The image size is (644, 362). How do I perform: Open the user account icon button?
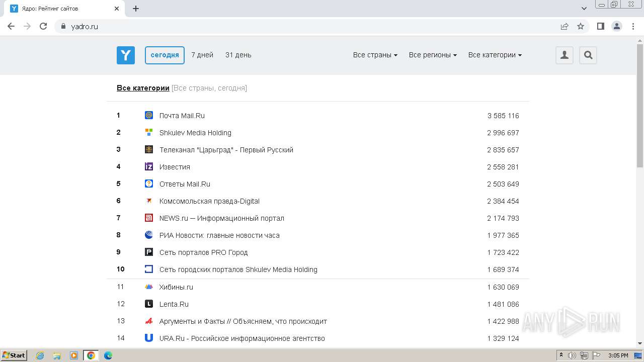565,55
